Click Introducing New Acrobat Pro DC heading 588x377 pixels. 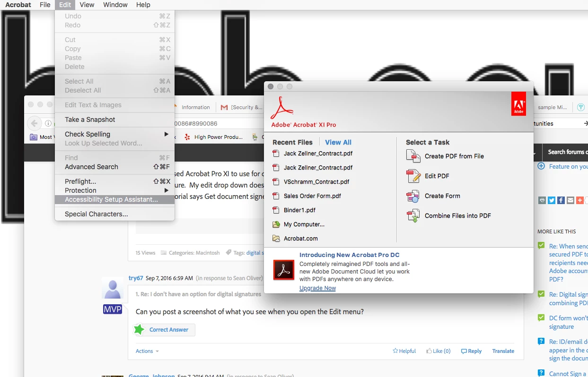tap(350, 255)
